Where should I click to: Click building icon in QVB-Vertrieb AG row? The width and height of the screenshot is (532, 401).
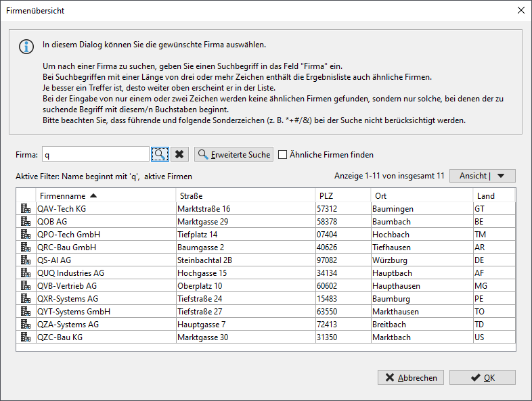(26, 286)
